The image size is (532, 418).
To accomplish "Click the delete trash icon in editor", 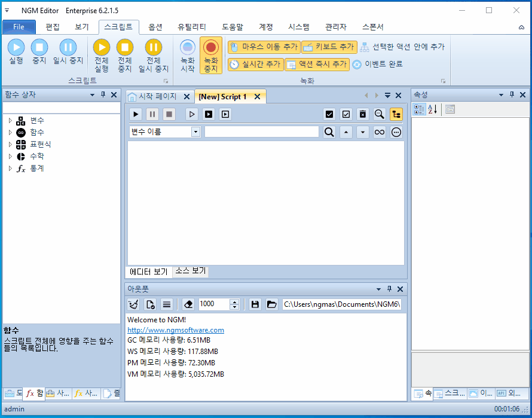I will click(363, 114).
